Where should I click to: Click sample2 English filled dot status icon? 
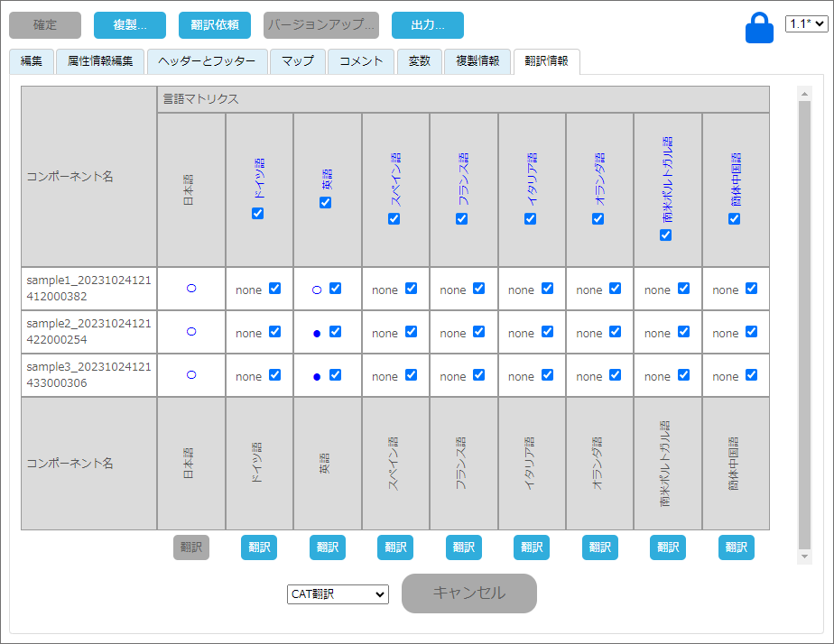coord(317,334)
